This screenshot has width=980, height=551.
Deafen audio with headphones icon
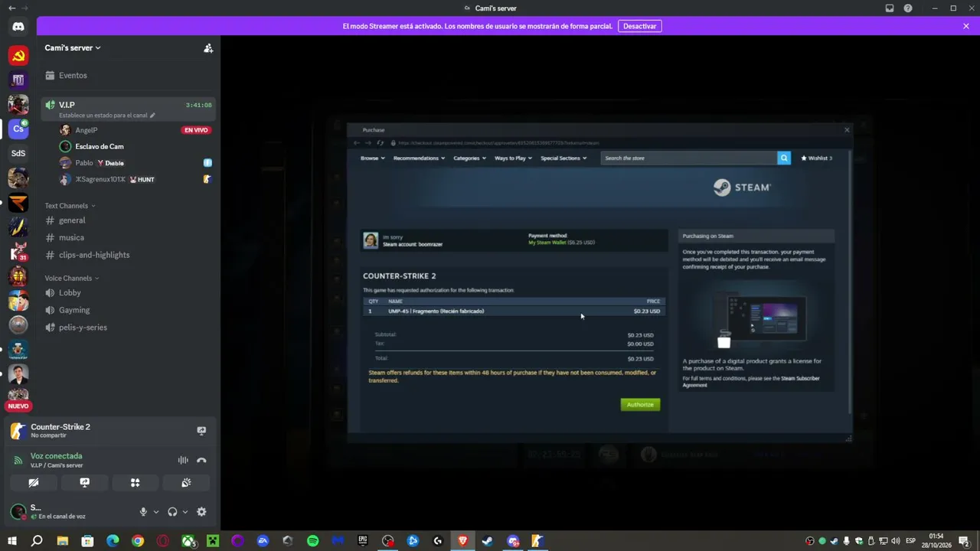172,512
